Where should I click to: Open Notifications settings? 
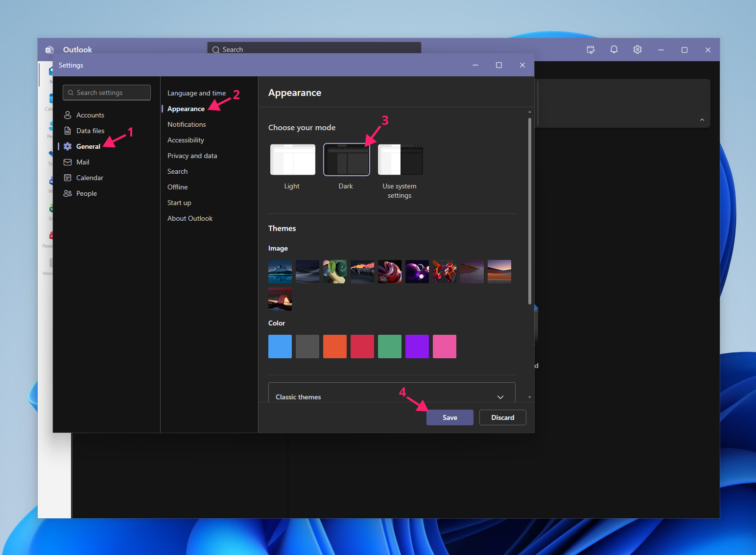[187, 124]
